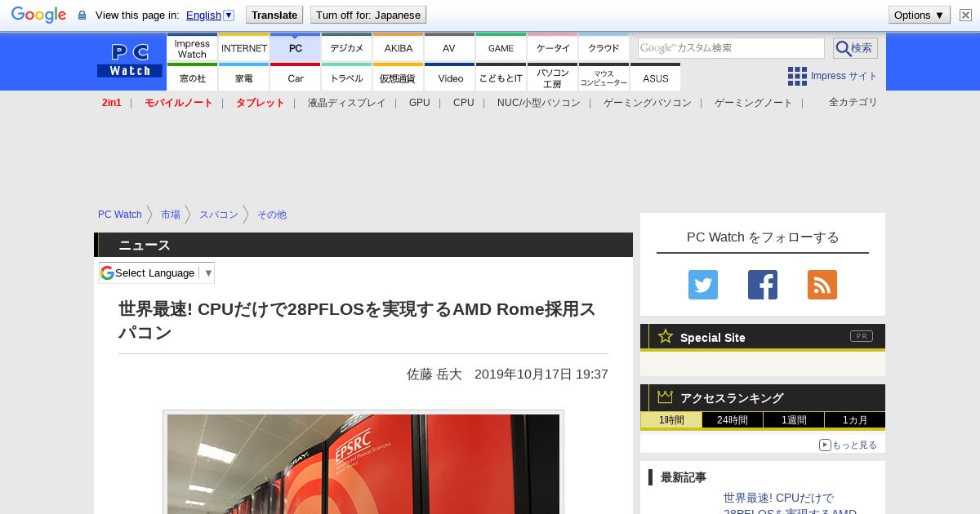The image size is (980, 514).
Task: Open the Impress Watch nav tab
Action: (x=192, y=47)
